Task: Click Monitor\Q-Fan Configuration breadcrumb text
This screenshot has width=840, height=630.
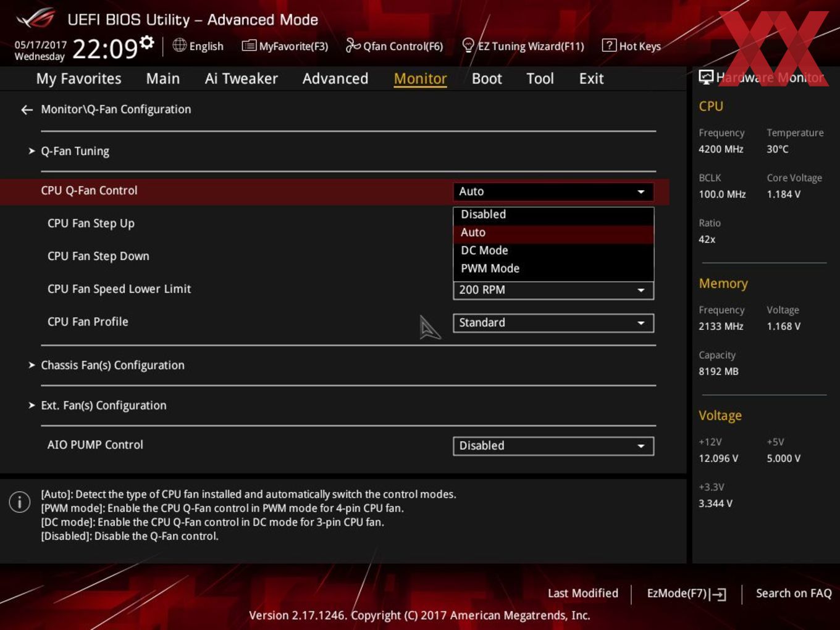Action: [116, 109]
